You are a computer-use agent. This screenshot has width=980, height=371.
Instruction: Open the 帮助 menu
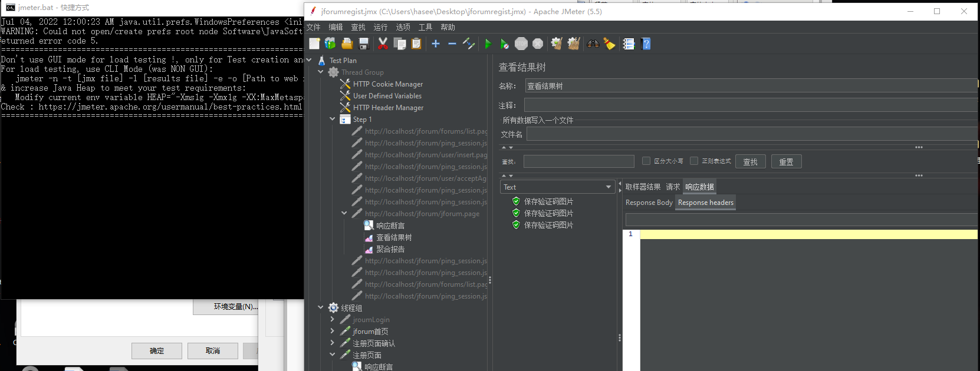(448, 27)
